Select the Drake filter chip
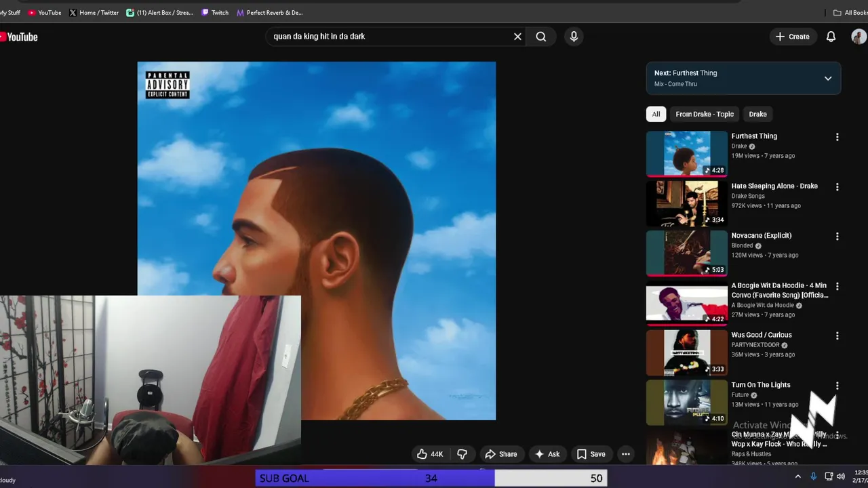This screenshot has height=488, width=868. click(x=757, y=114)
